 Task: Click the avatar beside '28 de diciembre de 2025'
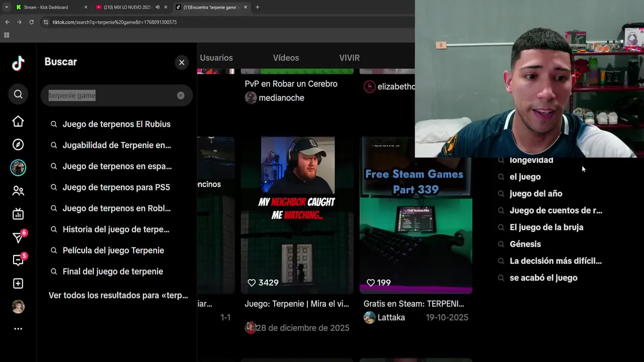[251, 328]
